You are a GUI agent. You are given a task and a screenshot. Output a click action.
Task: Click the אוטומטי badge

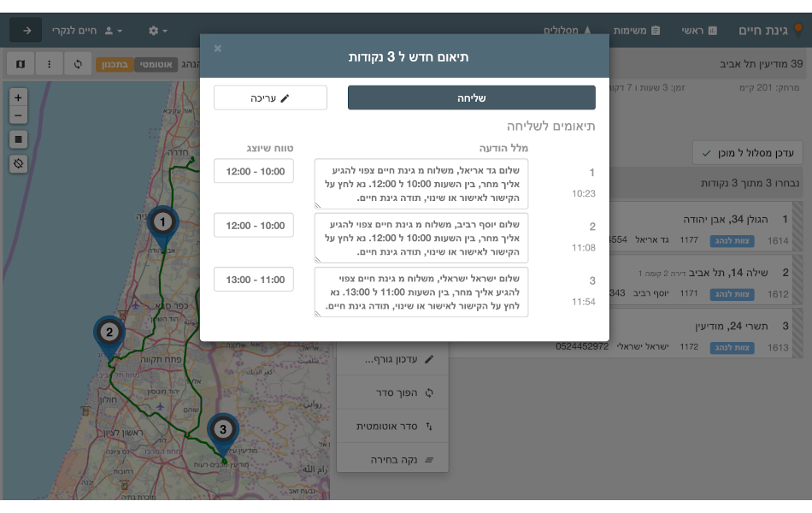tap(156, 64)
